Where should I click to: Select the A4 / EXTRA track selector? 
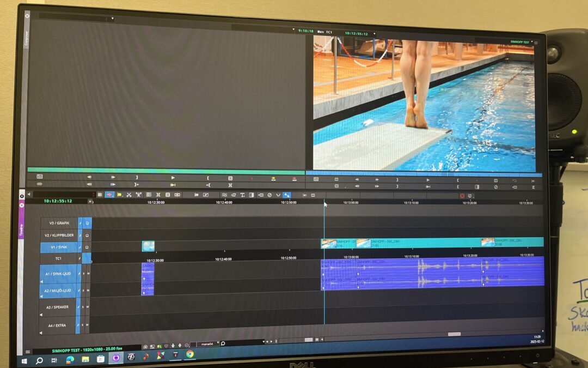[x=59, y=325]
